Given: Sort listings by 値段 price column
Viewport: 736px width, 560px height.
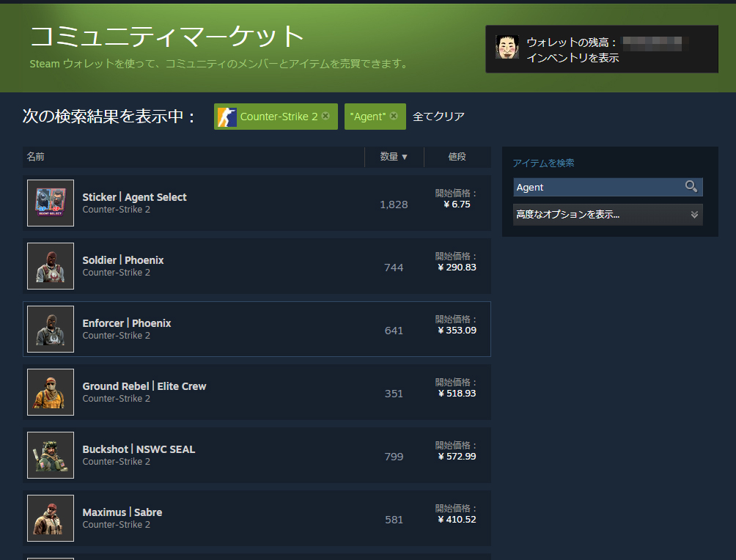Looking at the screenshot, I should pyautogui.click(x=457, y=157).
